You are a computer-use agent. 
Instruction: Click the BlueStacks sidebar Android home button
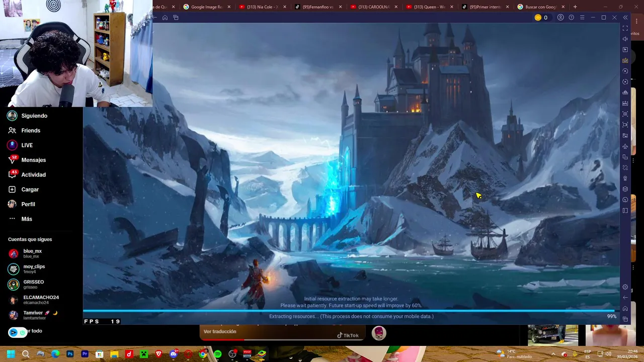625,308
